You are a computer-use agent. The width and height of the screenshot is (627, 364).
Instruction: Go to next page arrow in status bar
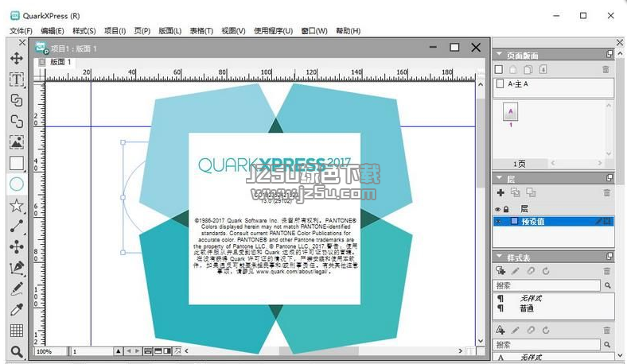point(138,350)
